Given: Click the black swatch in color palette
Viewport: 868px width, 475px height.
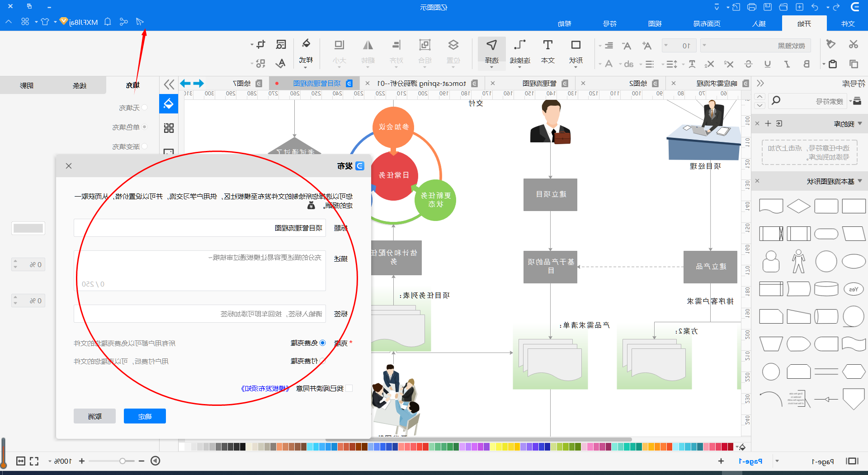Looking at the screenshot, I should (242, 447).
